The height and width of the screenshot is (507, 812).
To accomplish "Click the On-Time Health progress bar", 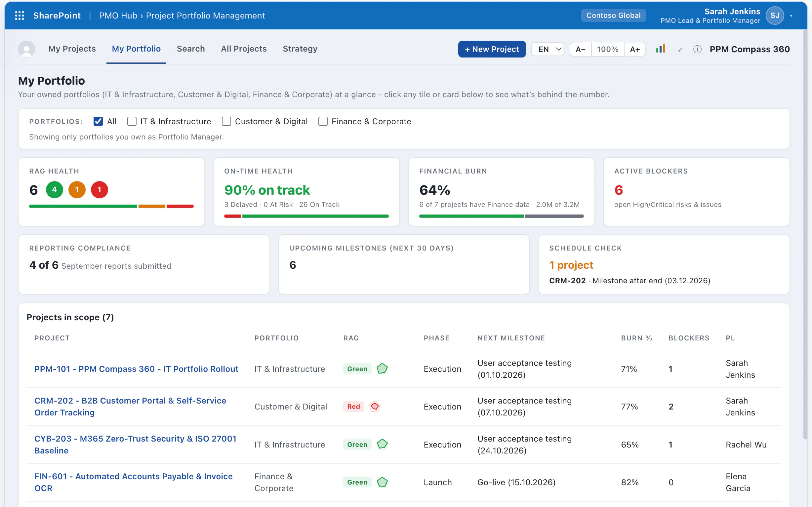I will 306,216.
